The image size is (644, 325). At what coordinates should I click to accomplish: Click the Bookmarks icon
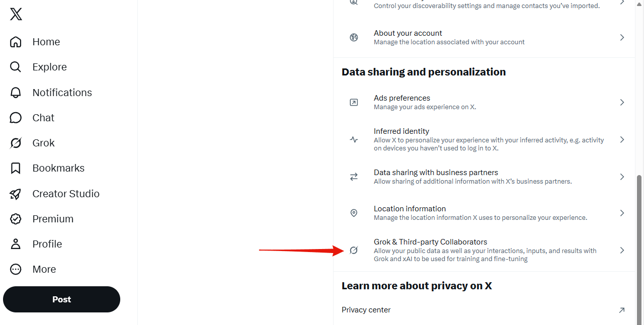tap(16, 168)
